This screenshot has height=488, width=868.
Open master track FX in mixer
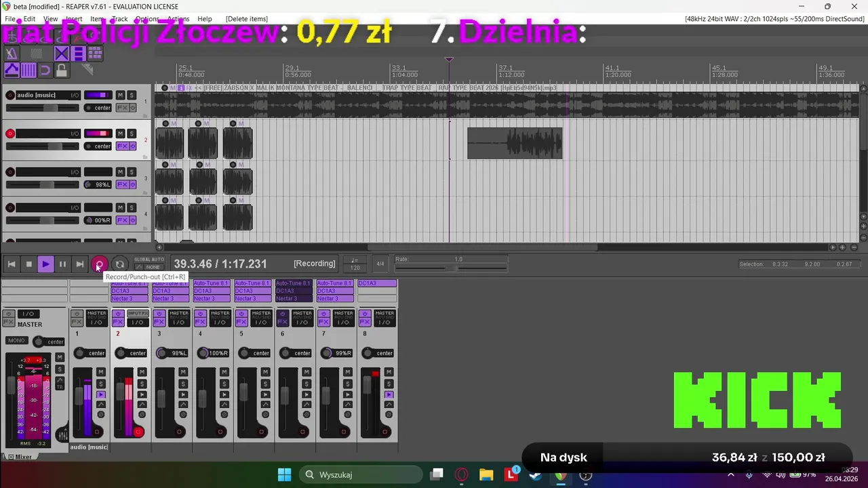point(9,322)
